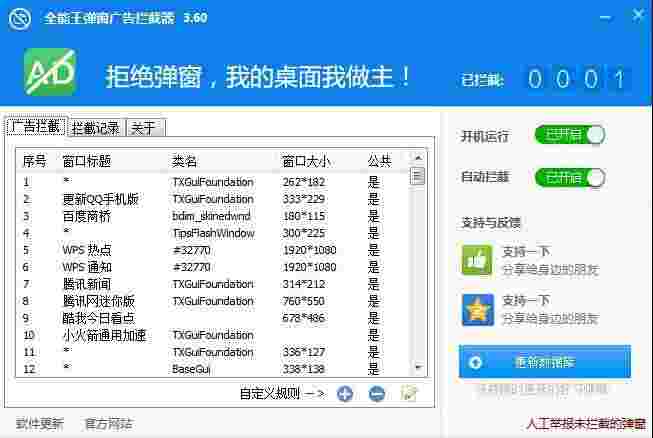This screenshot has width=653, height=438.
Task: Click the green thumbs-up icon
Action: pyautogui.click(x=478, y=260)
